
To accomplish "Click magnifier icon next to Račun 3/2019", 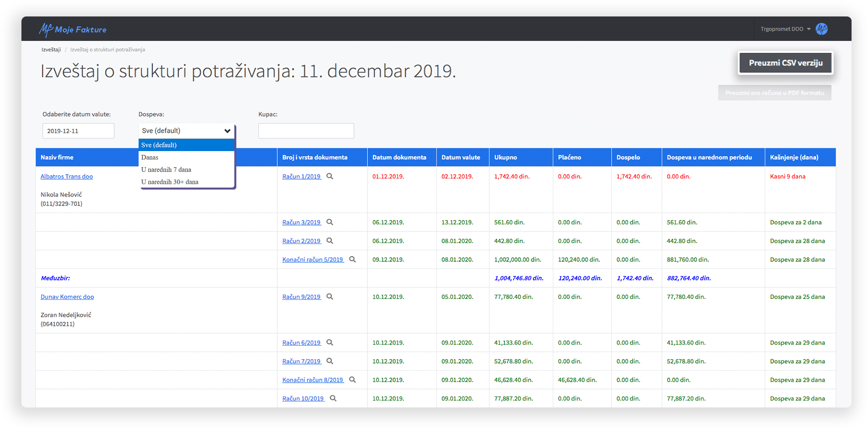I will coord(330,222).
